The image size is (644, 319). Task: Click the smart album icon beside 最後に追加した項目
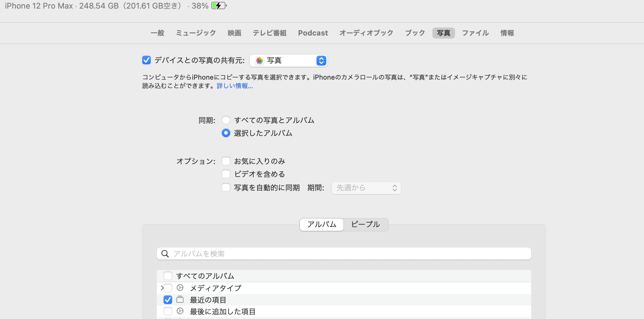pos(180,311)
